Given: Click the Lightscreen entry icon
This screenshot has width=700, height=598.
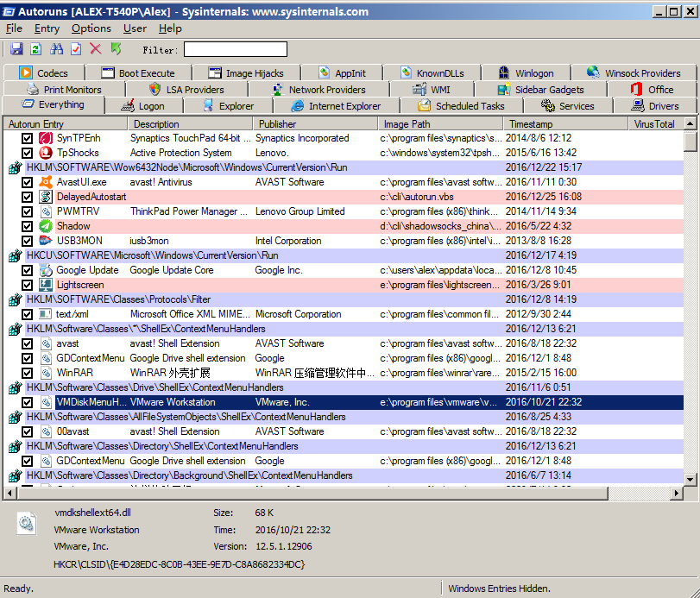Looking at the screenshot, I should (45, 285).
